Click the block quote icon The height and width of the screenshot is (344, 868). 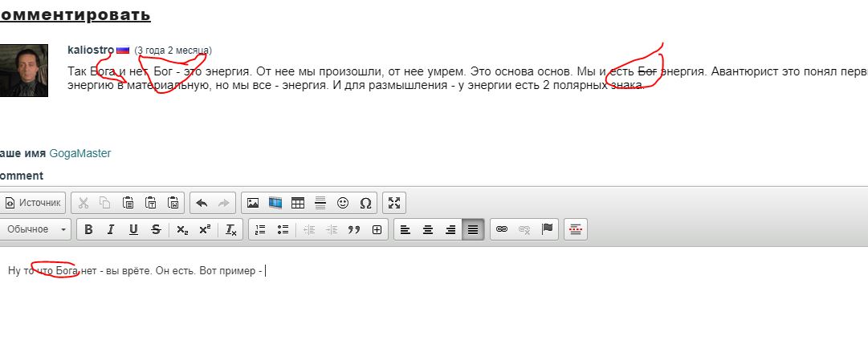pos(353,229)
